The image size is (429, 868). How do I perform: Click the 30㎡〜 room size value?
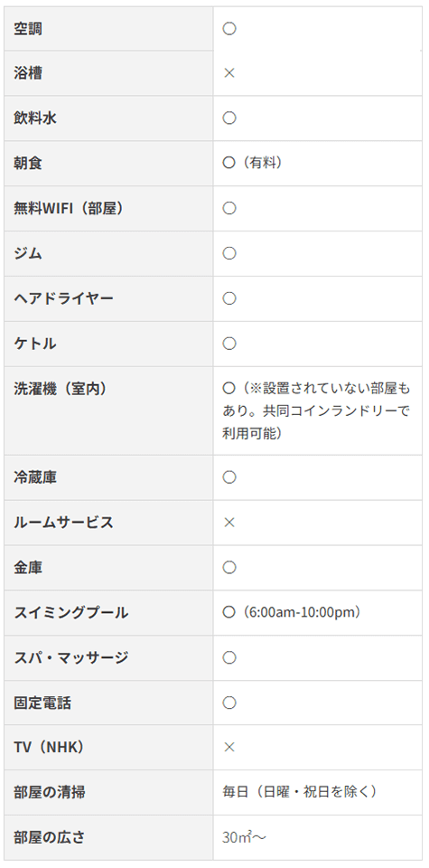pos(245,837)
